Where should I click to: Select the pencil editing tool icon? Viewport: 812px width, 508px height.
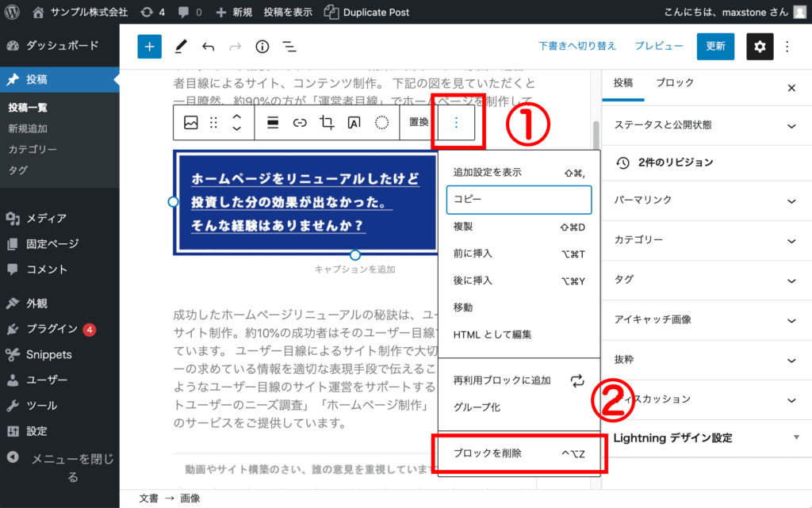tap(180, 46)
